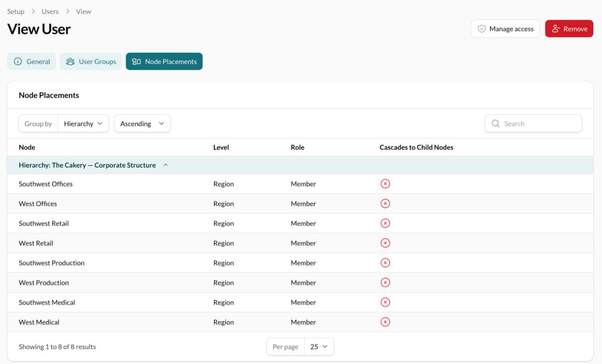The image size is (602, 364).
Task: Click the Level column header
Action: (x=221, y=147)
